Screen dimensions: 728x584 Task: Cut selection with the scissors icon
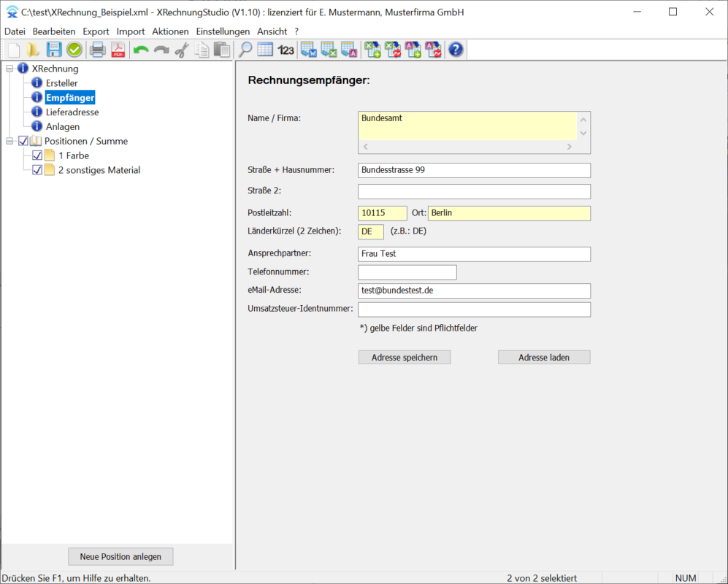182,50
